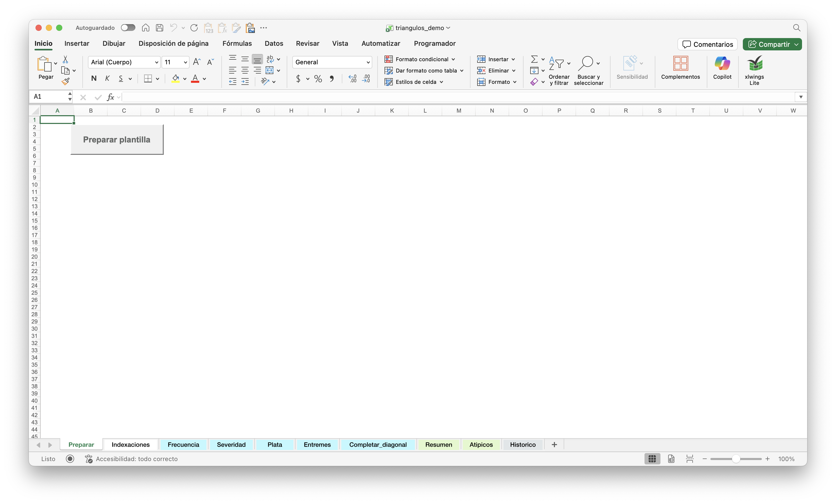Click the AutoSum sigma icon
This screenshot has height=504, width=836.
click(x=534, y=59)
